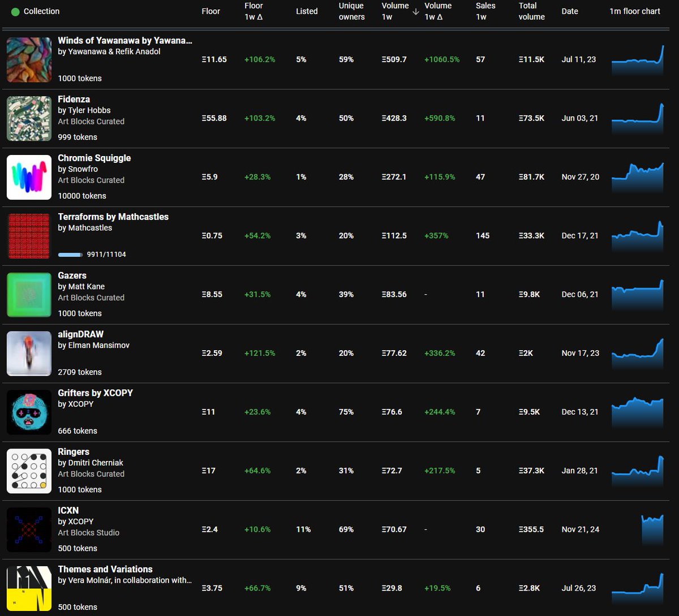Open Terraforms by Mathcastles title link

tap(113, 217)
